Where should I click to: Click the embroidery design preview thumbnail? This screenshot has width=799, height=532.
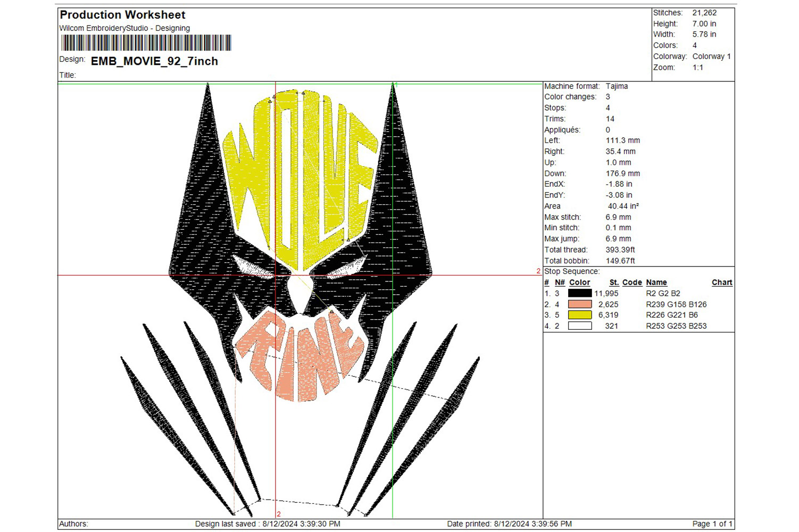[300, 299]
